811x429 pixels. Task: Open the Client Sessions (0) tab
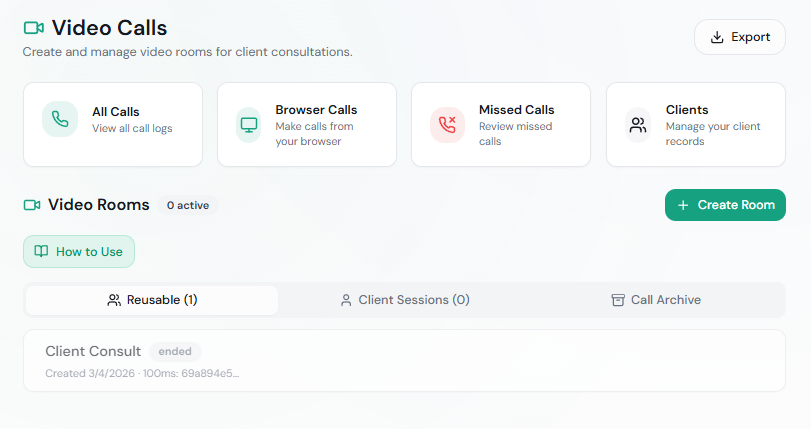pyautogui.click(x=404, y=300)
